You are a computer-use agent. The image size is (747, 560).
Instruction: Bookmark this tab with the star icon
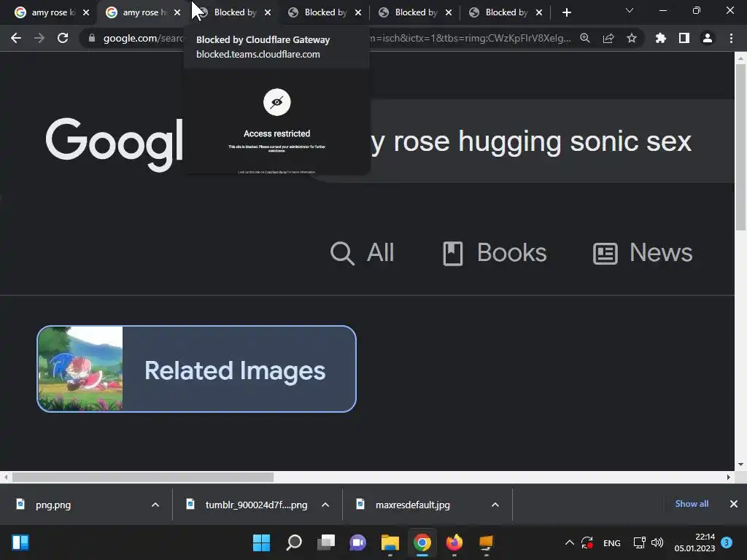click(632, 38)
